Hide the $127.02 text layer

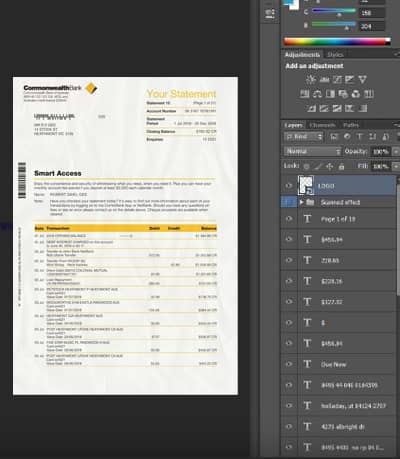click(289, 302)
